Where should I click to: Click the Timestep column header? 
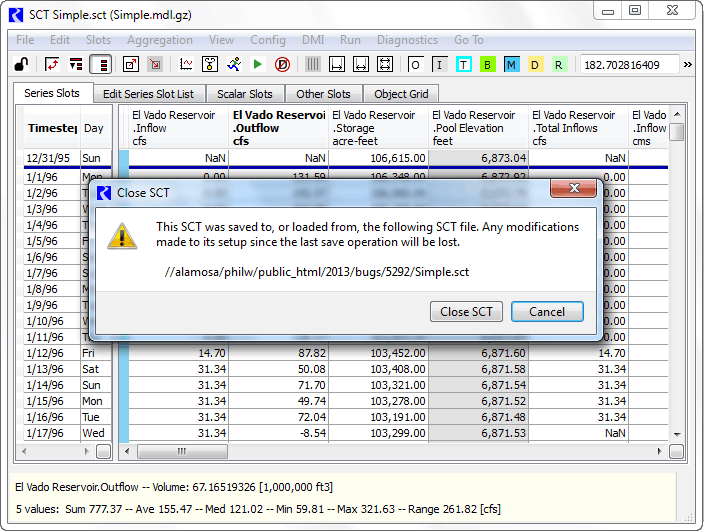coord(52,128)
